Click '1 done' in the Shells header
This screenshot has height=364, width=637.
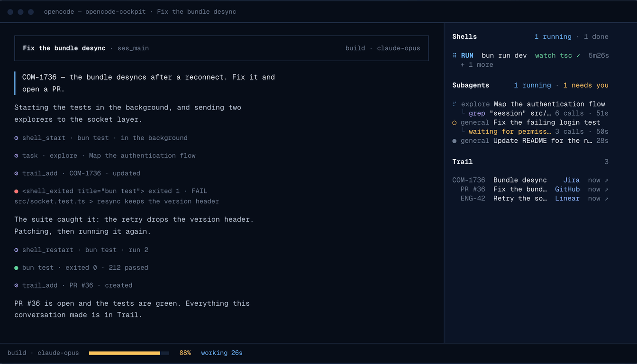(596, 37)
